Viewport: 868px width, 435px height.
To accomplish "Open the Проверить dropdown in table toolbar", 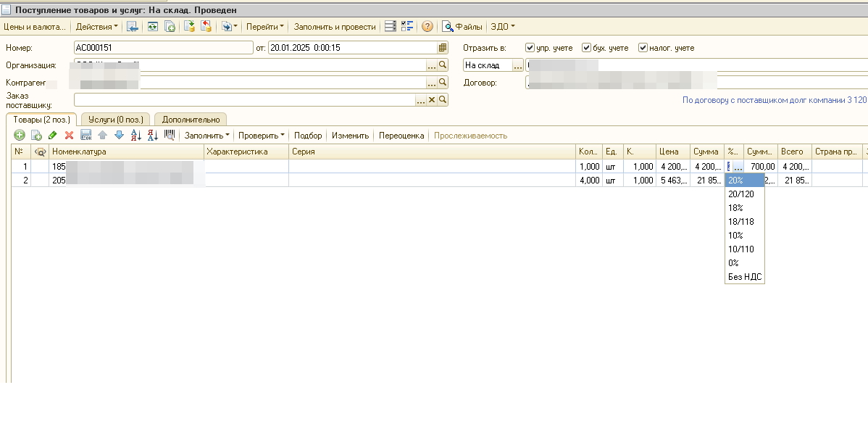I will (262, 135).
